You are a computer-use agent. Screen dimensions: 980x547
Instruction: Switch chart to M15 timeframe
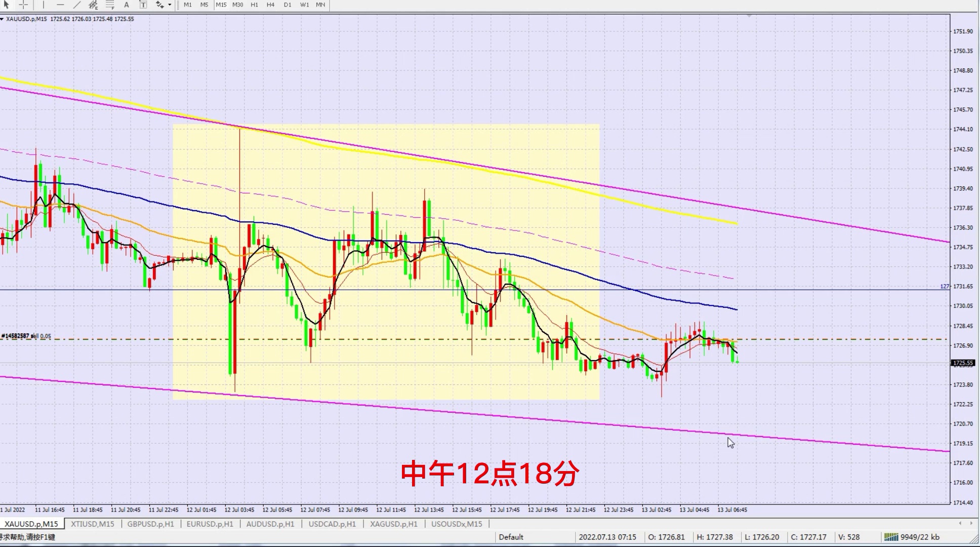coord(221,5)
